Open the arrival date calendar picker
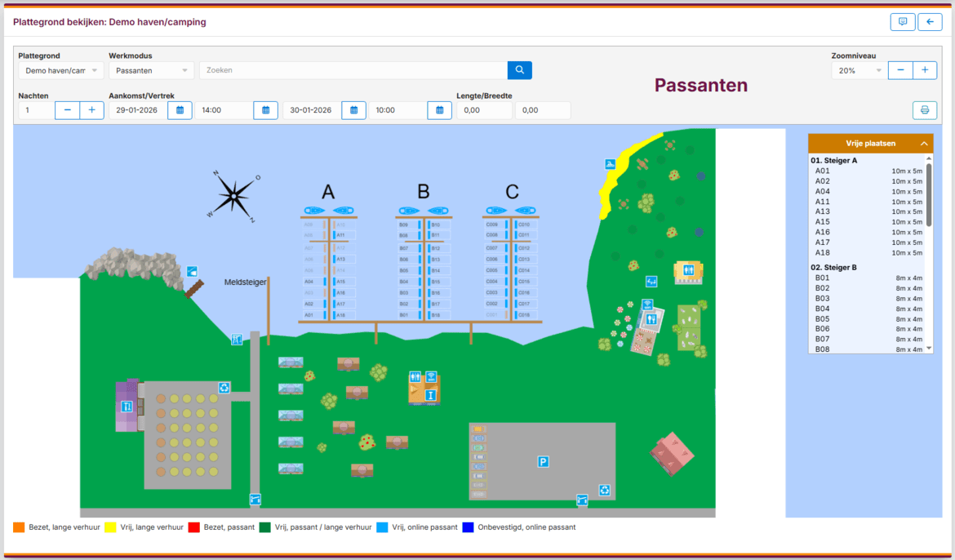Image resolution: width=955 pixels, height=560 pixels. pos(180,110)
